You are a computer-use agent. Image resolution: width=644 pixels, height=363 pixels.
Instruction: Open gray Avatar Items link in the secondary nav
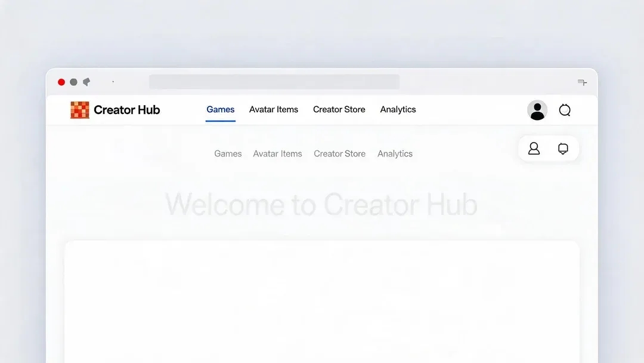(277, 154)
